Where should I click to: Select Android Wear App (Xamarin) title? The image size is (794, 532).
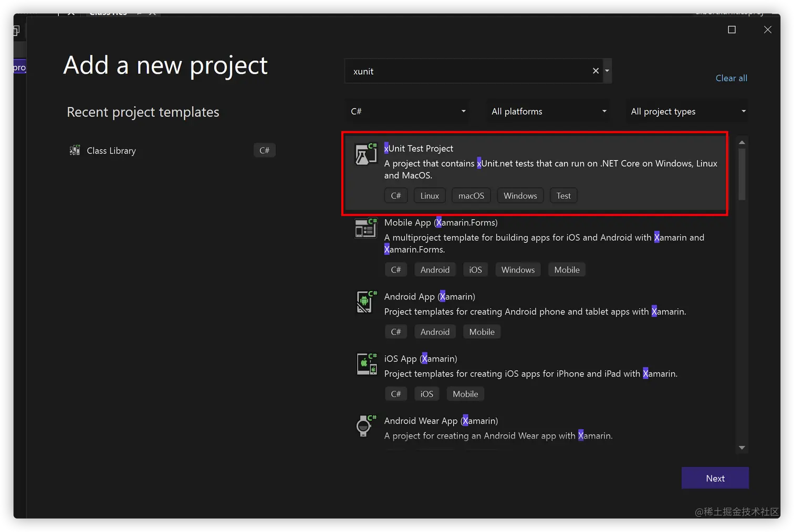click(441, 421)
